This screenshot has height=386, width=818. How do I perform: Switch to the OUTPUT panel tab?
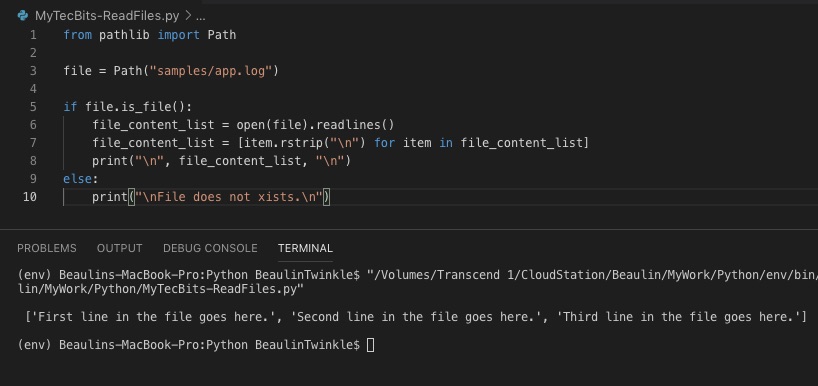(x=119, y=248)
